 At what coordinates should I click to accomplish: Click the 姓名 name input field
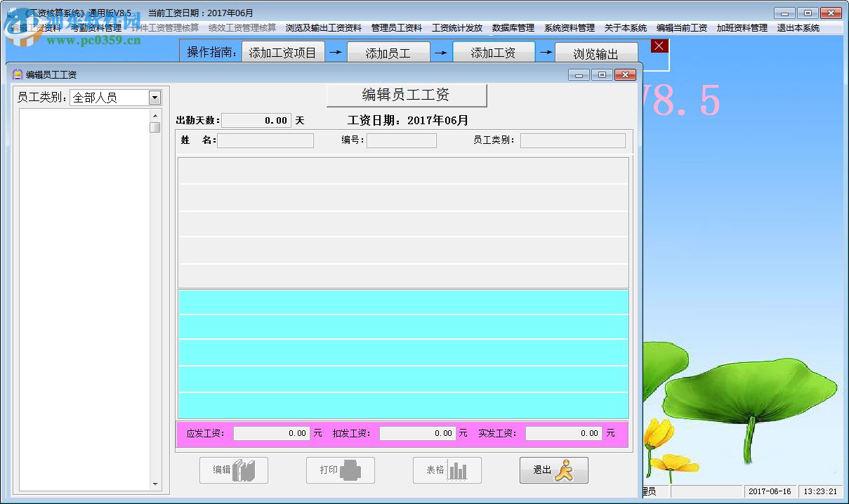[265, 140]
